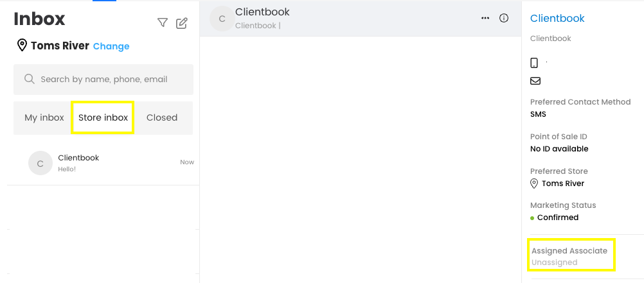Viewport: 644px width, 283px height.
Task: Click the email envelope icon
Action: 535,81
